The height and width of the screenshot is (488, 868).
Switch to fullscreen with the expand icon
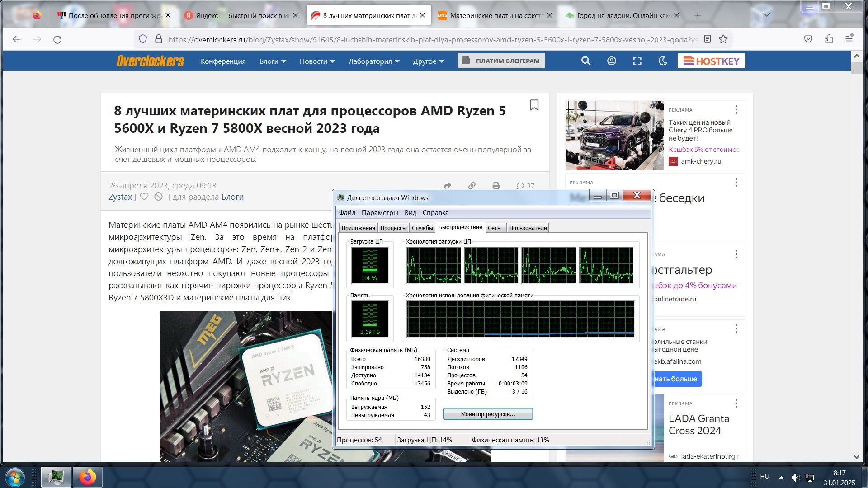point(637,61)
